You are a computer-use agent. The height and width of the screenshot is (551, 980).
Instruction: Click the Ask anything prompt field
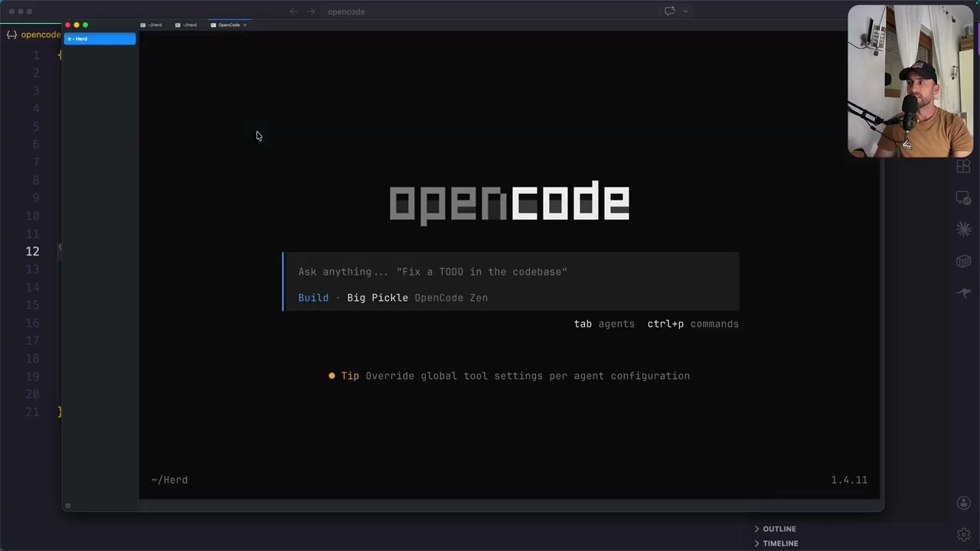click(433, 272)
